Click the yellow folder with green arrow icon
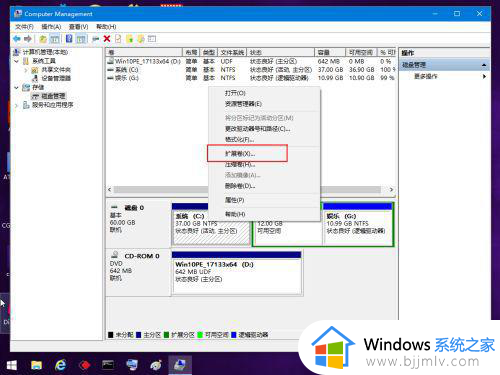 [129, 39]
